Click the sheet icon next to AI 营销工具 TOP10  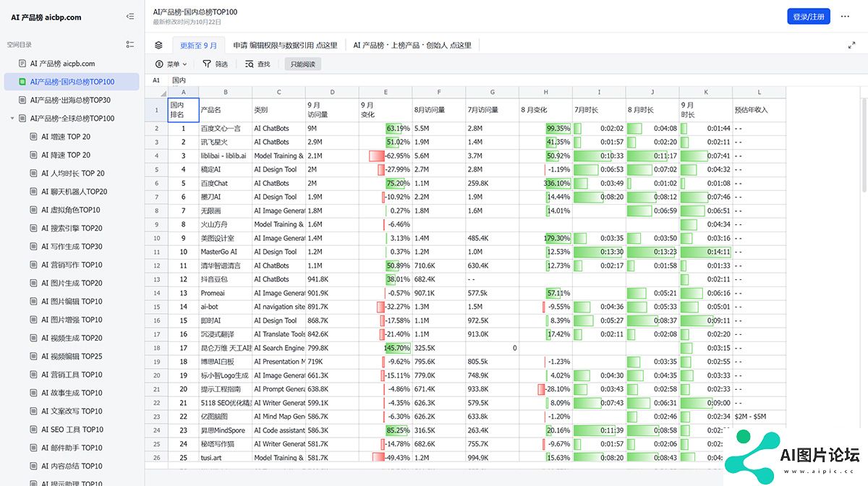(x=34, y=375)
